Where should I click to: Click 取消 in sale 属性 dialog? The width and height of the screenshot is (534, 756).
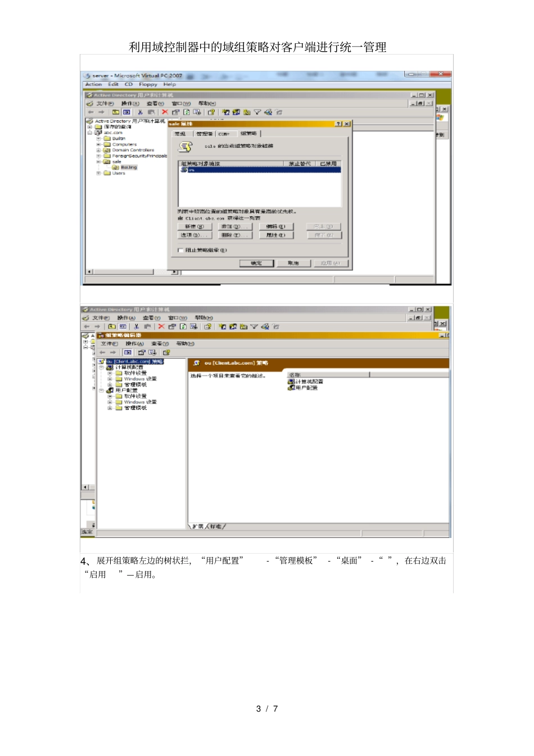[294, 263]
